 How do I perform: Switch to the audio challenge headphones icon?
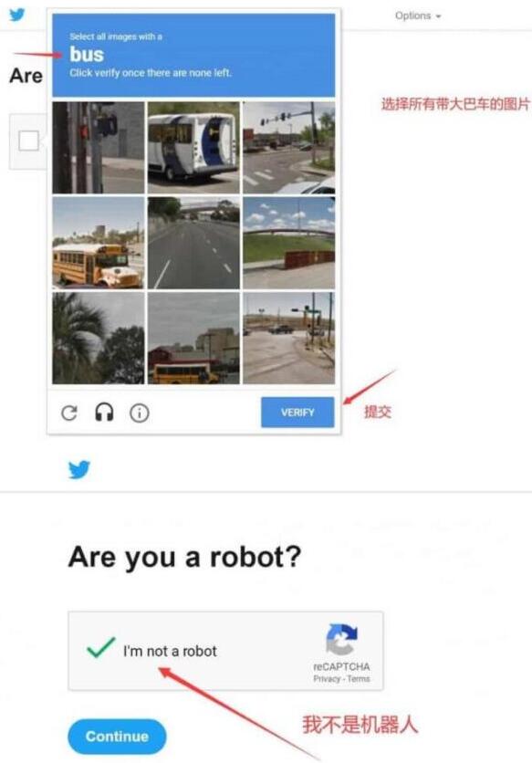pyautogui.click(x=104, y=413)
